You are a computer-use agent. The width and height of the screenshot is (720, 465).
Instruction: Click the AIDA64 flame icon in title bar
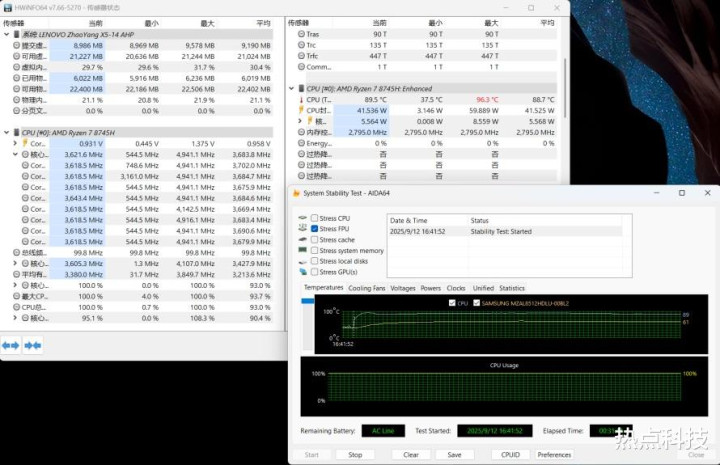(295, 193)
